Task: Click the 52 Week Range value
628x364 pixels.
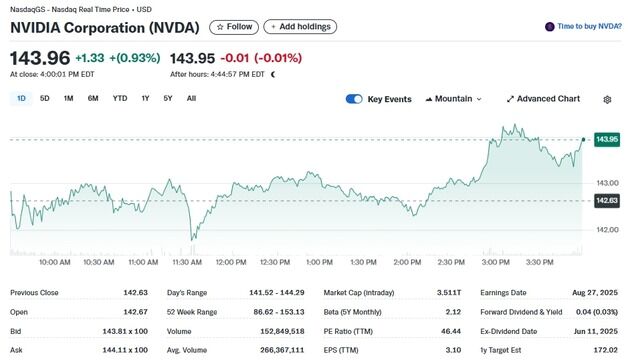Action: 279,312
